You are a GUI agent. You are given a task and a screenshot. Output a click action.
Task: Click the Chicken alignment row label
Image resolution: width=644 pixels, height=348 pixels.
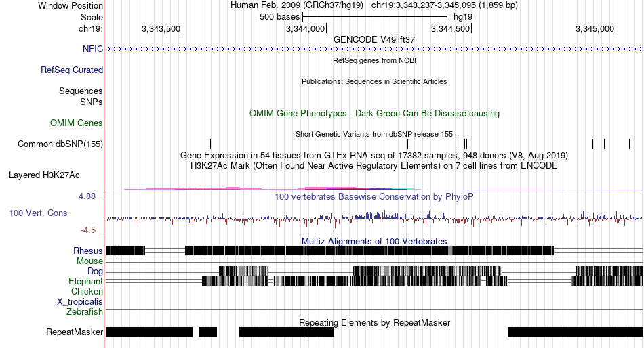[87, 291]
